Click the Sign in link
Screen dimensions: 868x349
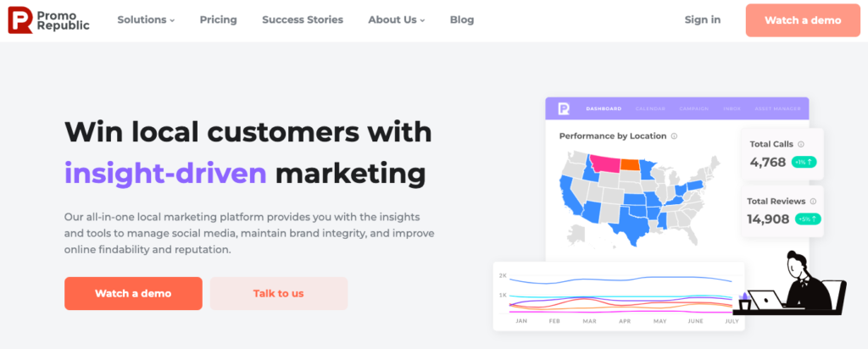[703, 19]
